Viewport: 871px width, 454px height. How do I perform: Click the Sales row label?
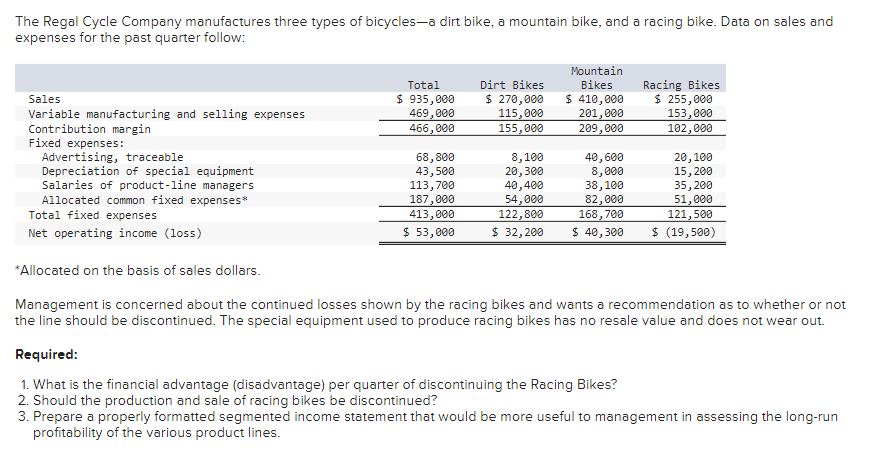coord(44,99)
